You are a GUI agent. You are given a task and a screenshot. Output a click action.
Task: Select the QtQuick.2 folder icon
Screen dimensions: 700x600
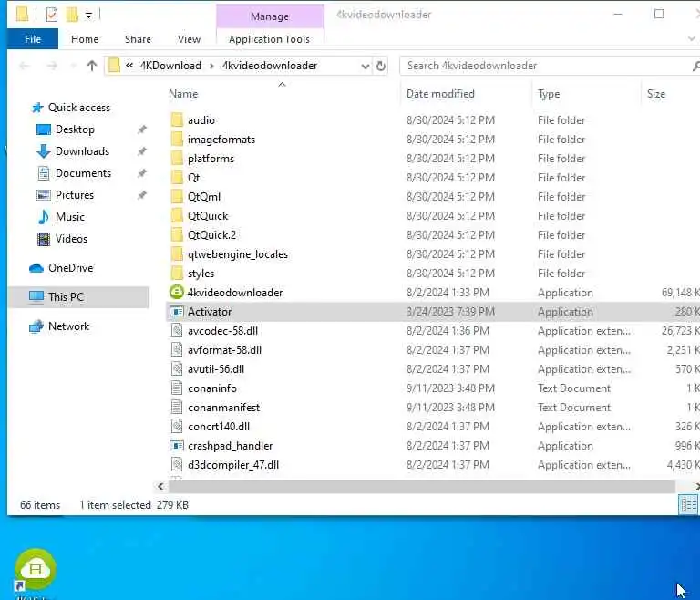(x=177, y=235)
